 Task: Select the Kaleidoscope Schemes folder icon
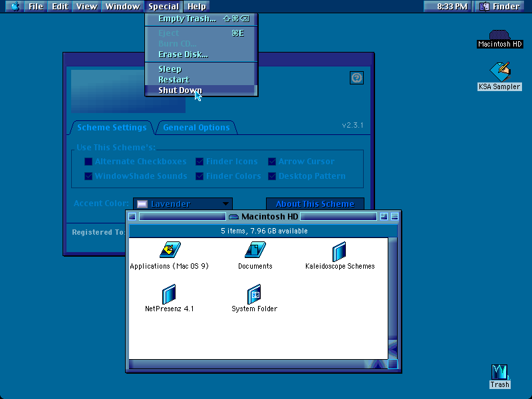coord(339,251)
